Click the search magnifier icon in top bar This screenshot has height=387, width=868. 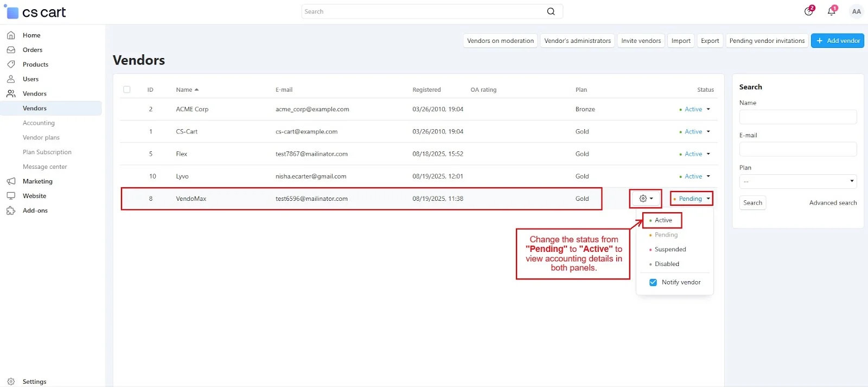[x=551, y=11]
